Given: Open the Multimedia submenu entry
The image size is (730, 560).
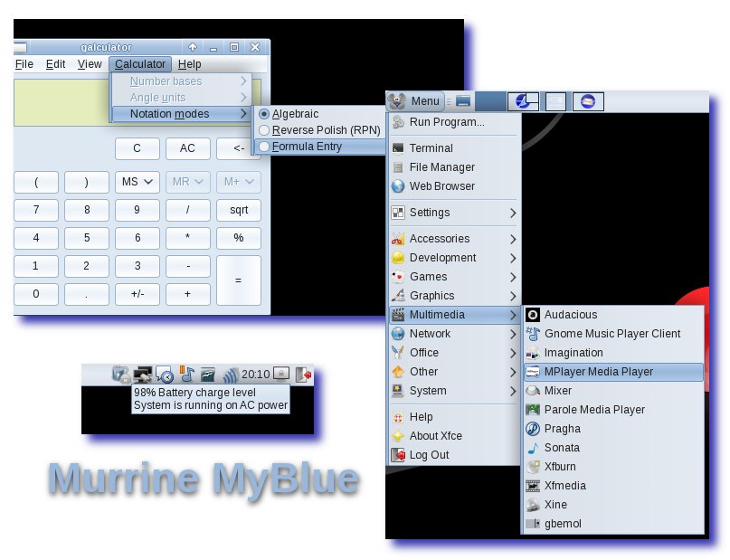Looking at the screenshot, I should coord(454,315).
